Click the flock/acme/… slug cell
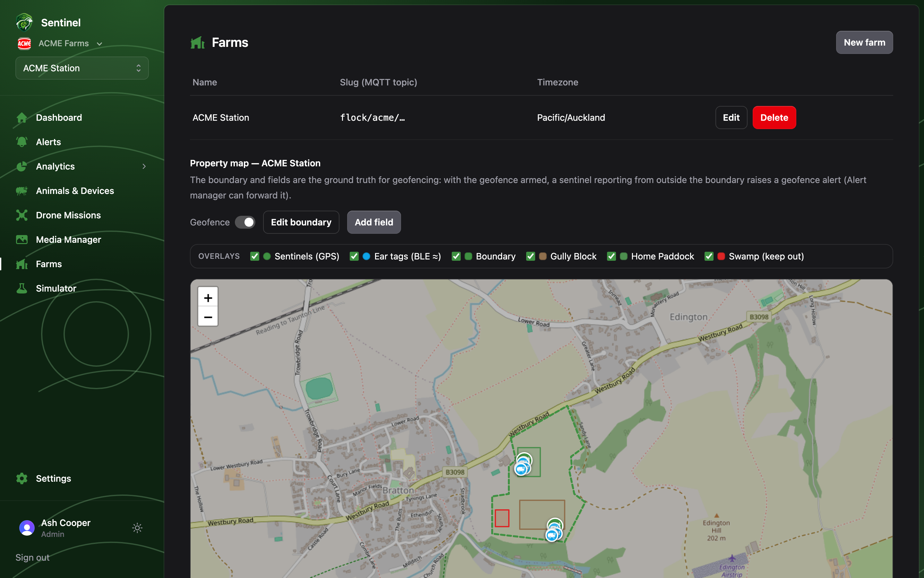 coord(373,118)
